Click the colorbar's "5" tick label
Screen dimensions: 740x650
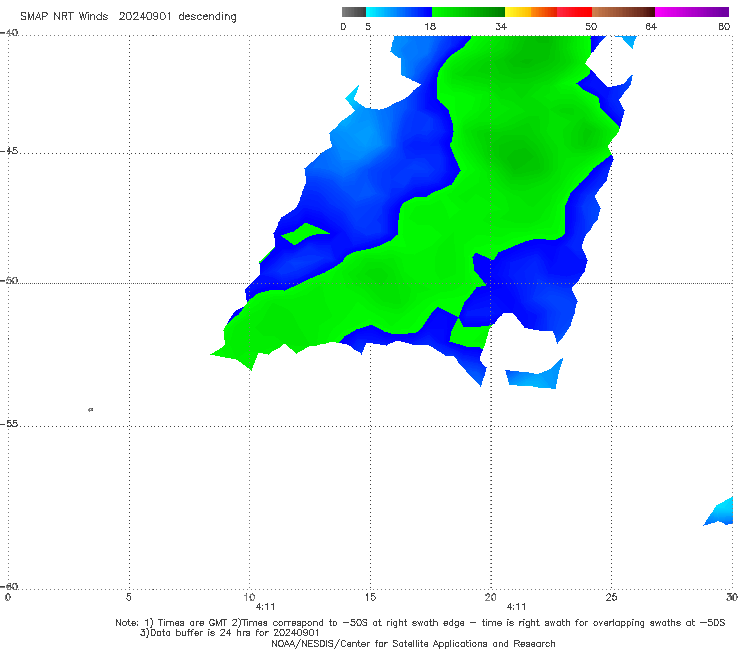368,27
